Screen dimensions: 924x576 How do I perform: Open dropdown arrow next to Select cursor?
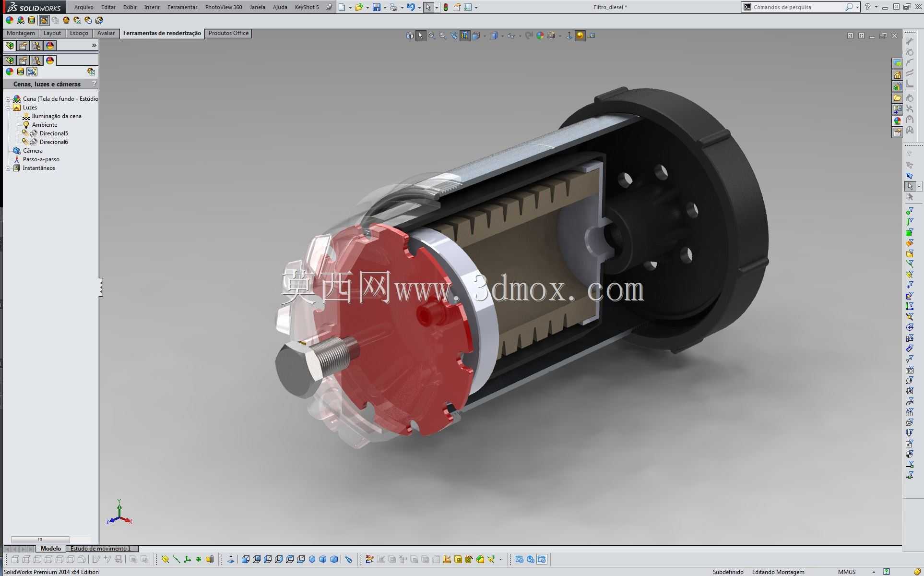click(437, 8)
